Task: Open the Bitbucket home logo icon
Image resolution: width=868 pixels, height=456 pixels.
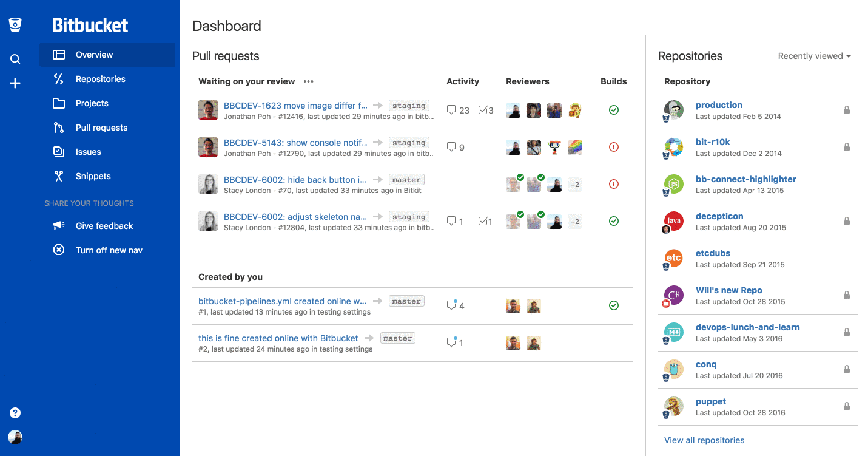Action: (15, 24)
